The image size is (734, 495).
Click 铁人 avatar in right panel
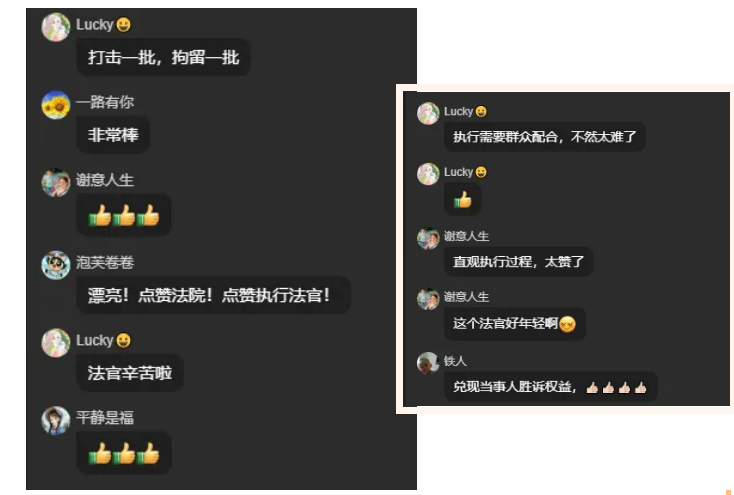[x=428, y=363]
